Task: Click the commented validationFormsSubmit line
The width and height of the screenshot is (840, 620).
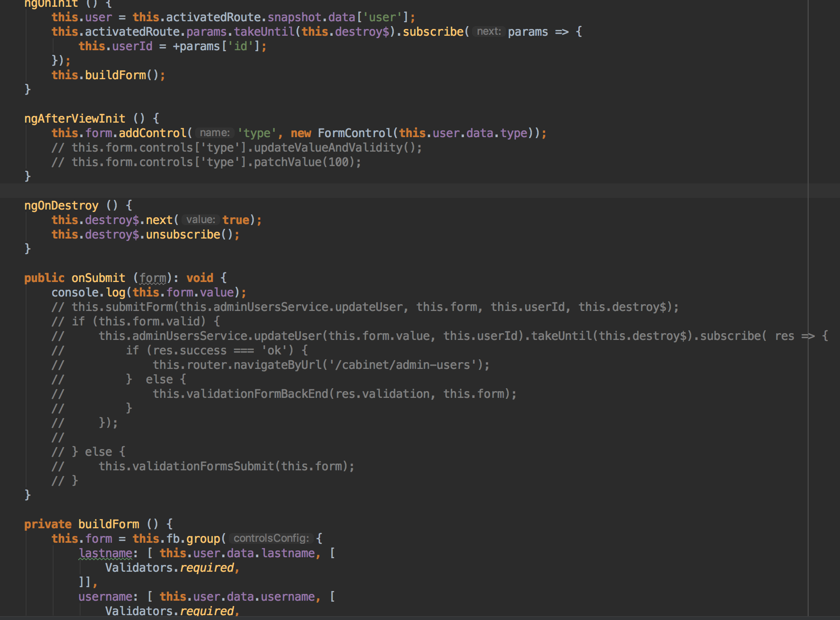Action: (x=203, y=466)
